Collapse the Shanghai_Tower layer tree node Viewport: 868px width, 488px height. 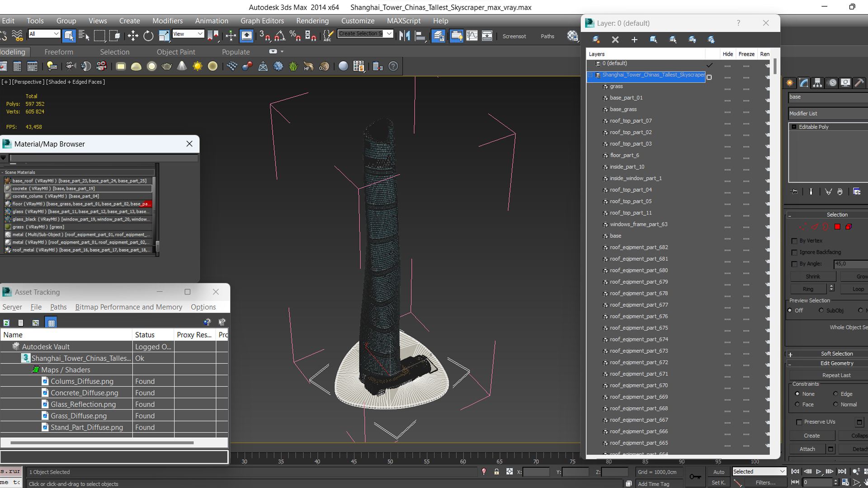590,75
